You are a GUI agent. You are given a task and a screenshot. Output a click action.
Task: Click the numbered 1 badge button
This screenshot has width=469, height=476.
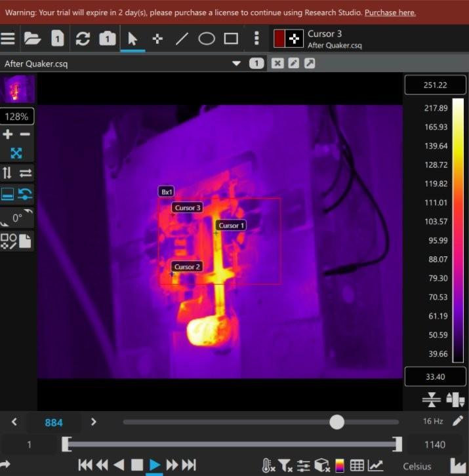tap(256, 64)
